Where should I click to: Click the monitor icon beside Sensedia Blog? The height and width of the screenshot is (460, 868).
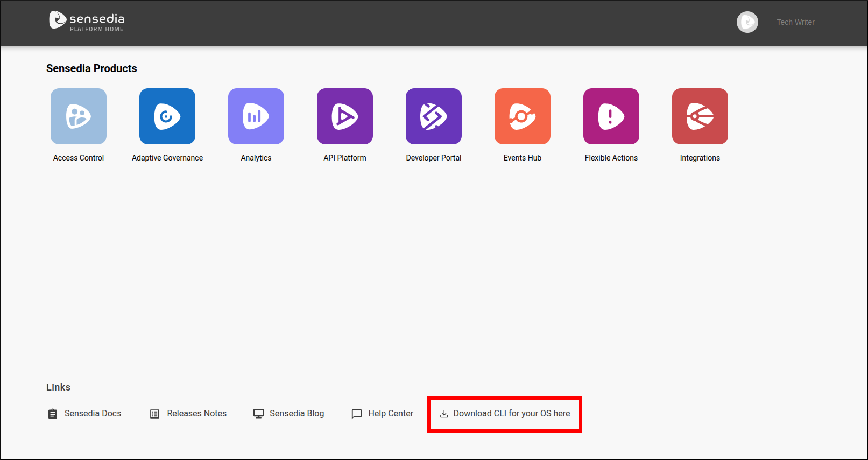pyautogui.click(x=259, y=414)
